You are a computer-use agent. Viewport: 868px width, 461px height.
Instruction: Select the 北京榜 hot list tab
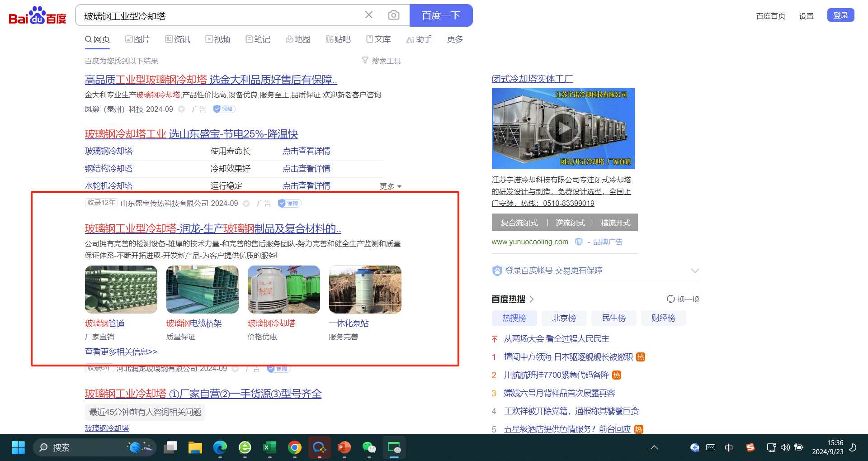564,318
